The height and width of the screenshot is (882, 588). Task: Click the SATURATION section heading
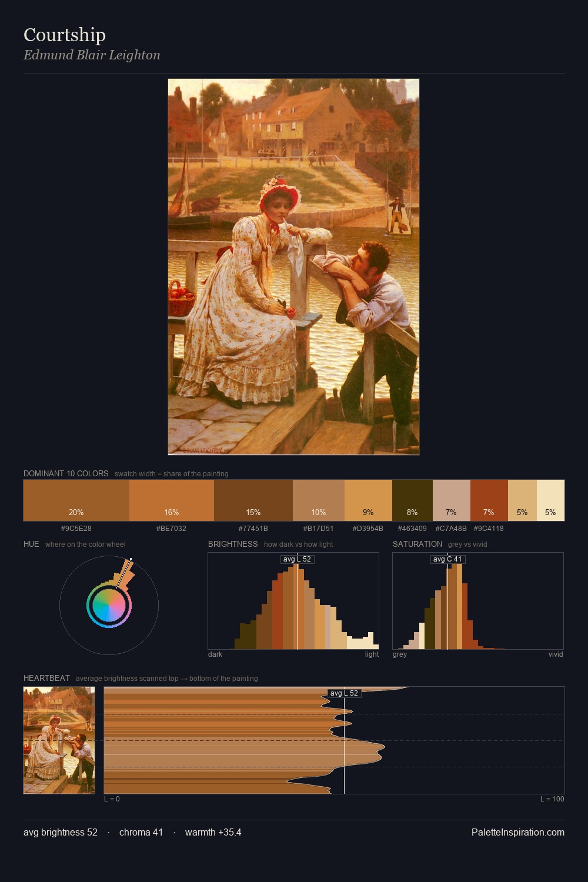click(x=417, y=544)
